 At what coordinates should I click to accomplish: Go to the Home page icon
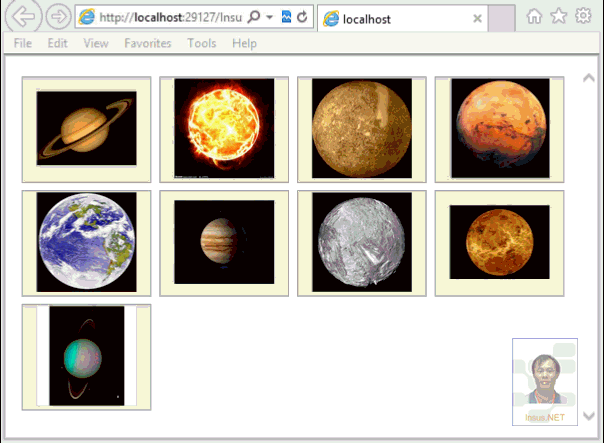click(534, 16)
